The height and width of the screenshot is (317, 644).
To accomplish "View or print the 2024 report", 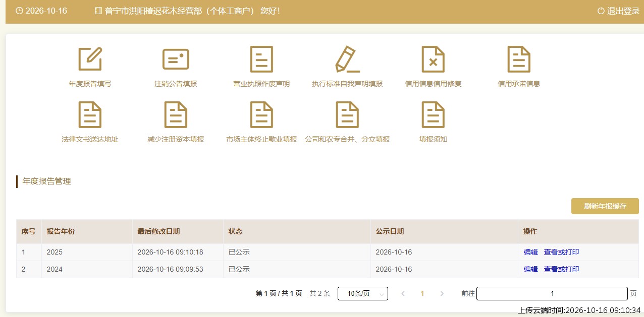I will (561, 269).
